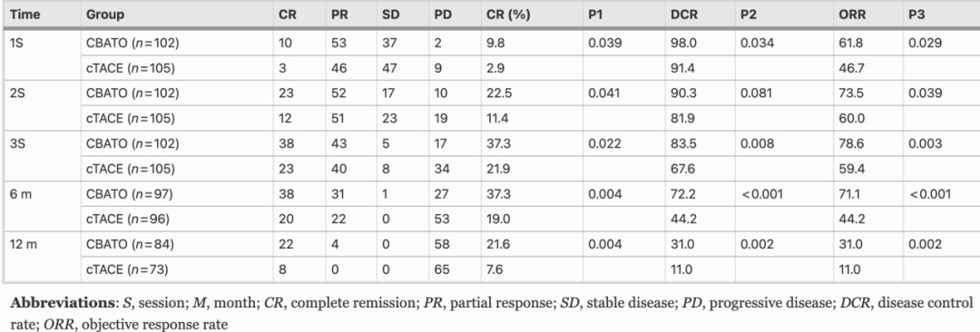This screenshot has width=980, height=332.
Task: Select the 1S time row label
Action: (18, 43)
